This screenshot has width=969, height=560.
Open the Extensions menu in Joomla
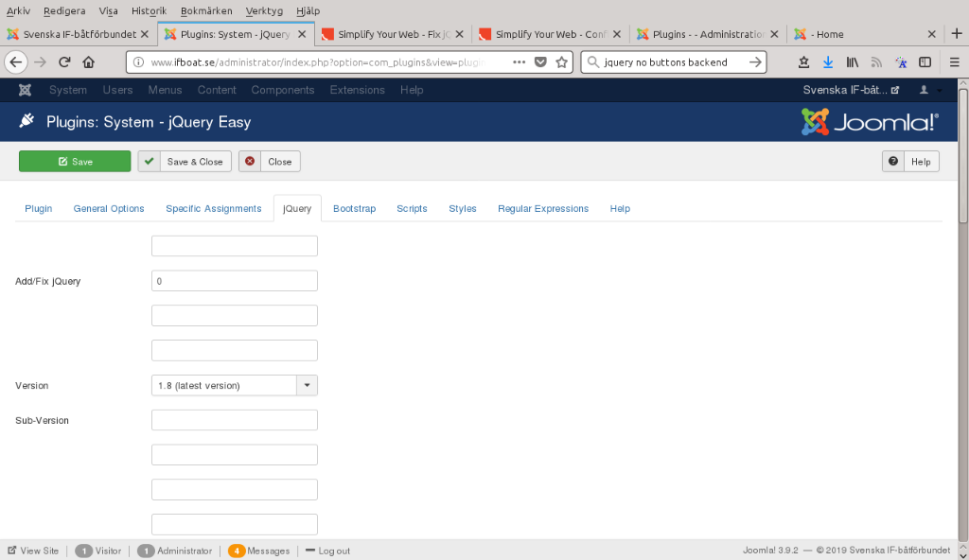pyautogui.click(x=357, y=90)
